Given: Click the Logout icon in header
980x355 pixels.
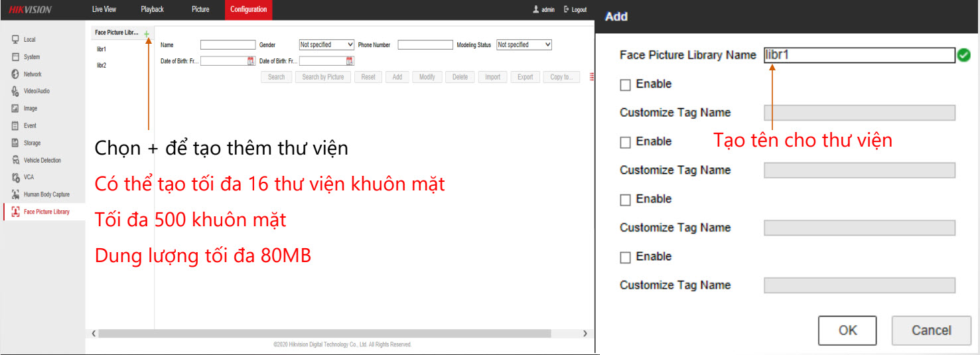Looking at the screenshot, I should (567, 10).
